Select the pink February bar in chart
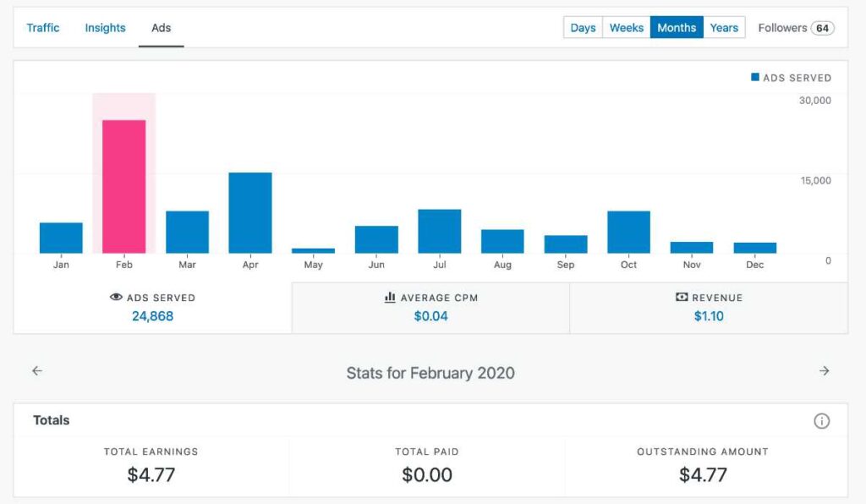 [x=124, y=186]
